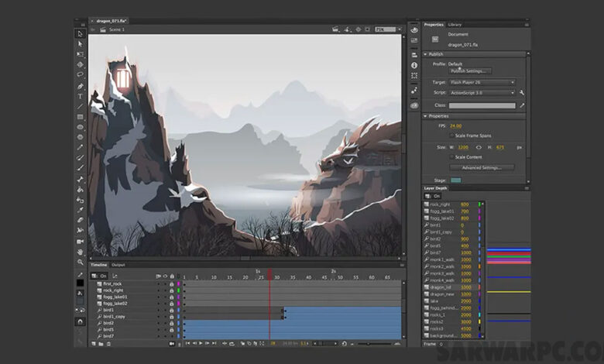Screen dimensions: 604x364
Task: Select the Ink Bottle tool
Action: (x=80, y=200)
